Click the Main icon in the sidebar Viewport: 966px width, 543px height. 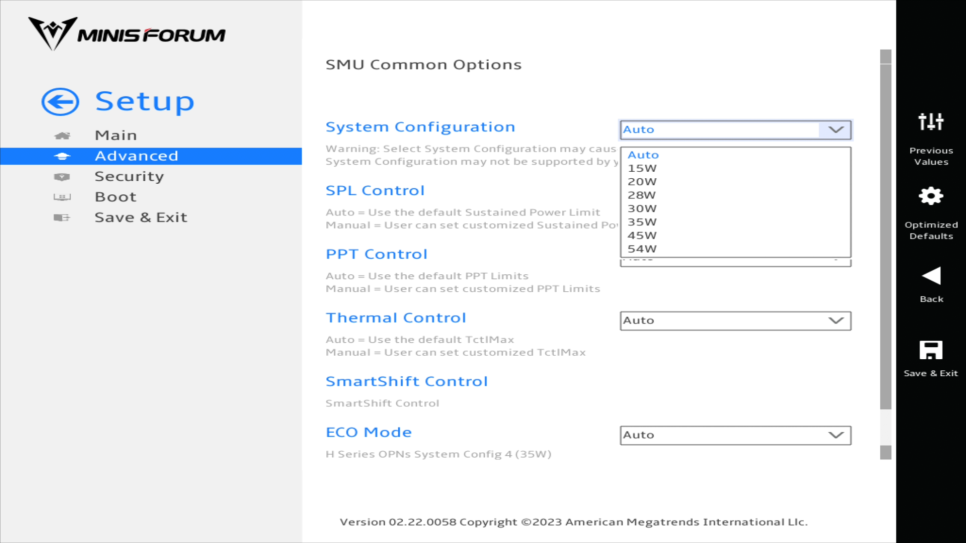pyautogui.click(x=62, y=136)
